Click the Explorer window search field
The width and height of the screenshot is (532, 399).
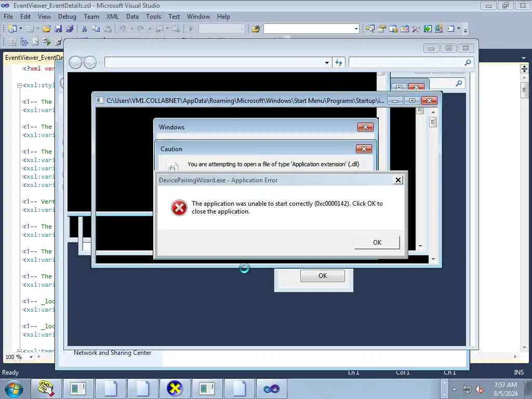(406, 62)
